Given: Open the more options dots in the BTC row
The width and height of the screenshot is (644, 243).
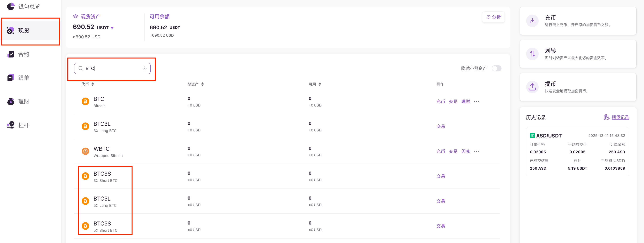Looking at the screenshot, I should click(x=476, y=101).
